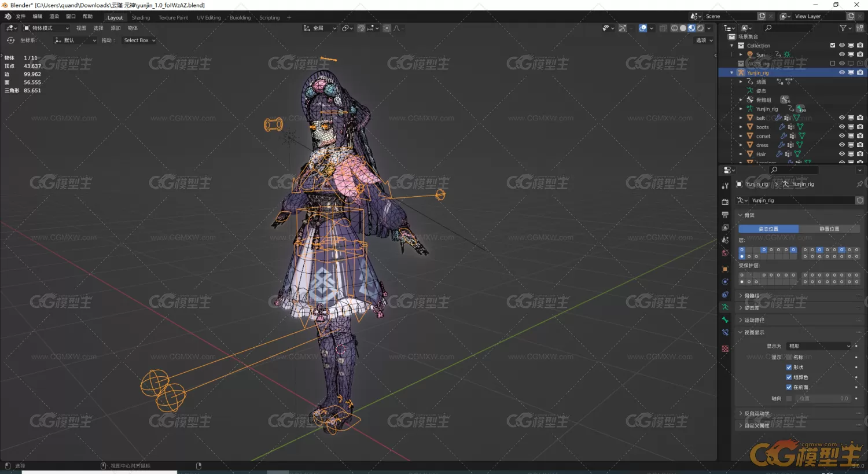The width and height of the screenshot is (868, 474).
Task: Open the World properties tab icon
Action: click(x=725, y=253)
